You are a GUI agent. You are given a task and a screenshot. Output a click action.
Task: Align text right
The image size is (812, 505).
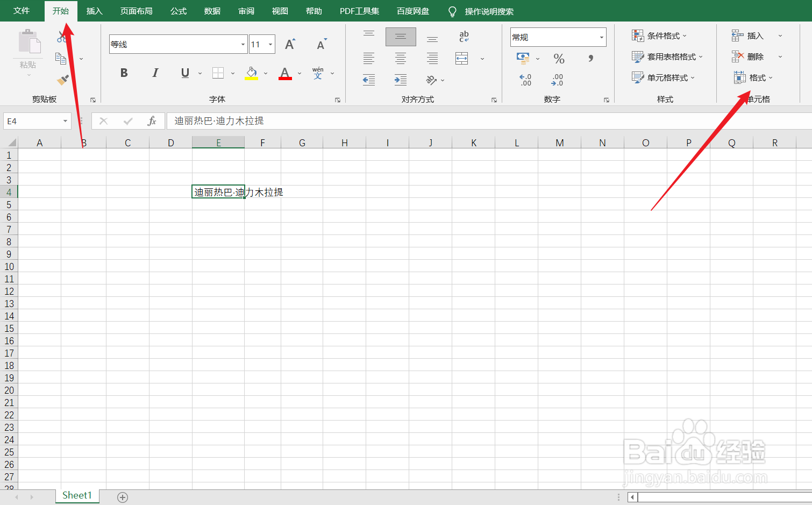coord(432,58)
